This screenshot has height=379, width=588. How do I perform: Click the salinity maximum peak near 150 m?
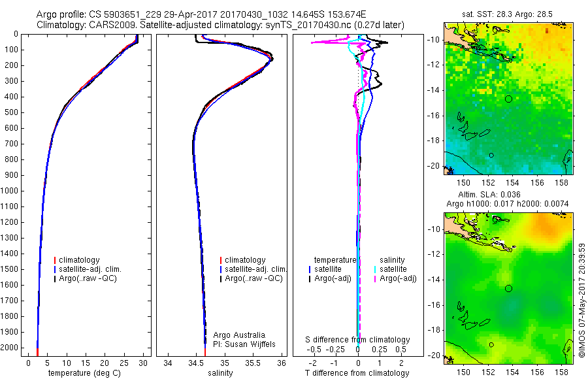pyautogui.click(x=272, y=59)
